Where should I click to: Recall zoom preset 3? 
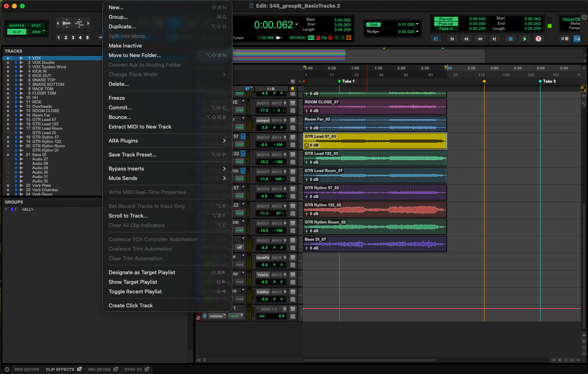click(x=73, y=38)
